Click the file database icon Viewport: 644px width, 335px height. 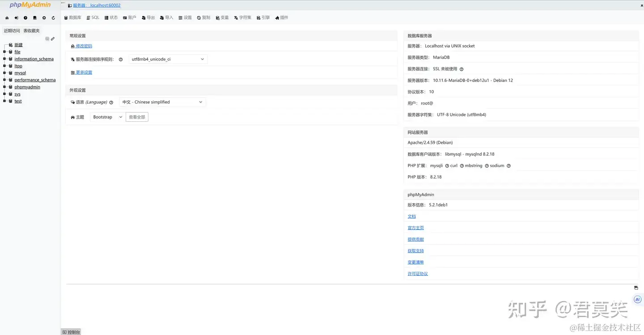pyautogui.click(x=11, y=52)
